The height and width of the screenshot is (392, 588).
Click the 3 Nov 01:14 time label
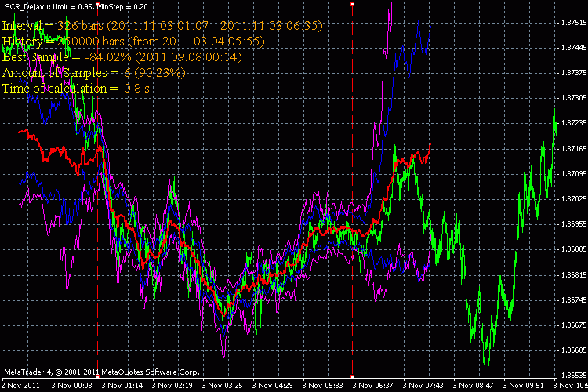tap(125, 386)
